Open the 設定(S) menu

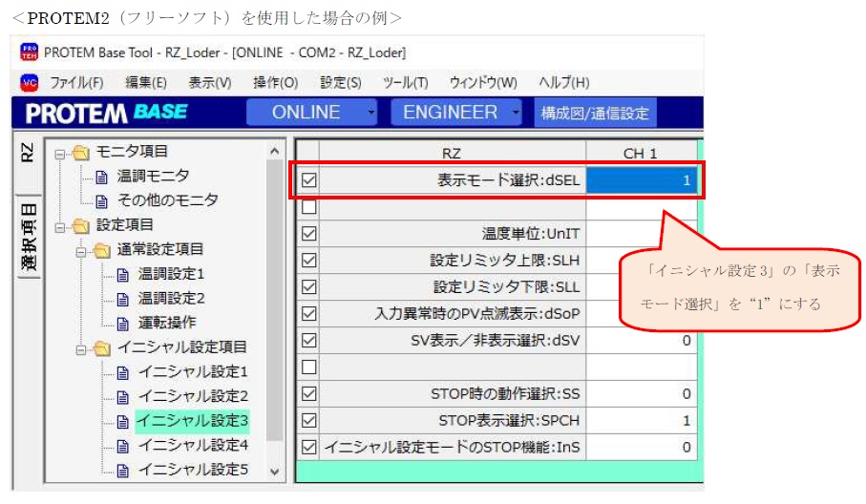341,83
